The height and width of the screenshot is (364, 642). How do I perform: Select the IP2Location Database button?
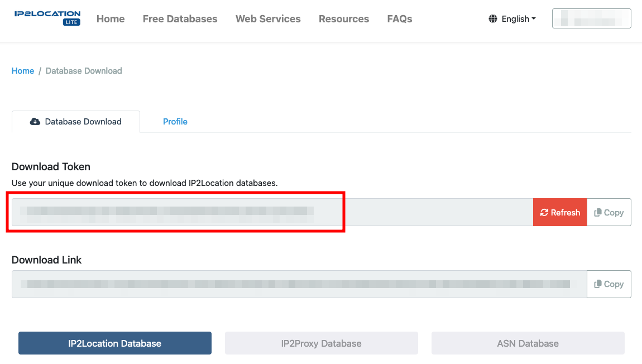point(114,343)
